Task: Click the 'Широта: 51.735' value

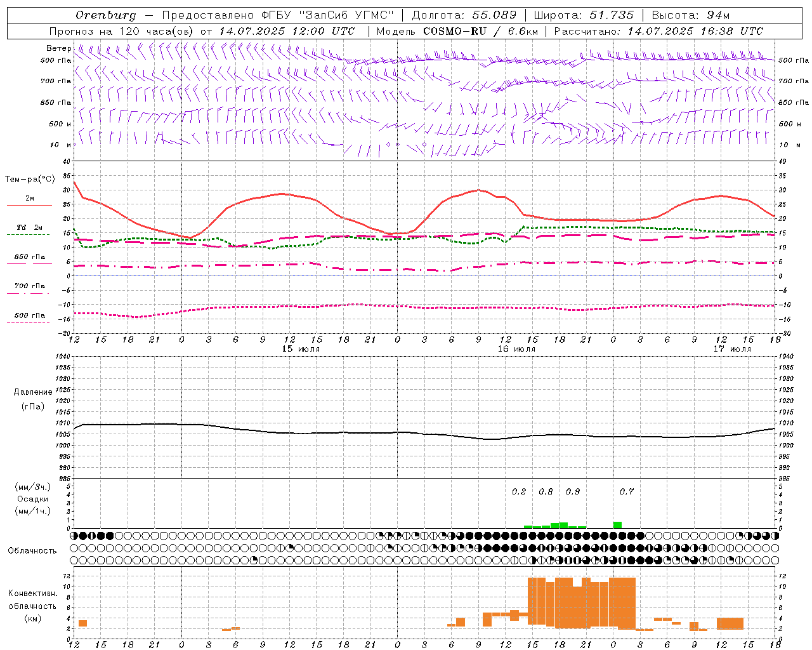Action: 583,15
